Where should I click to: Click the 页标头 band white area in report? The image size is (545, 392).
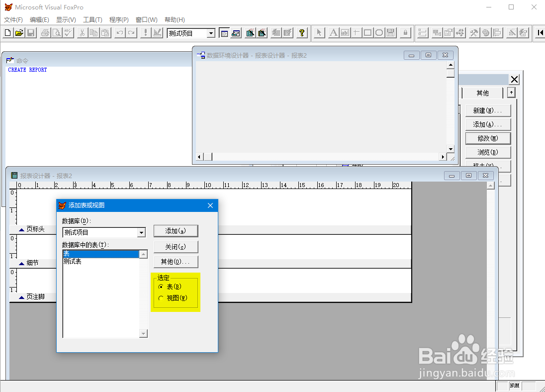click(x=214, y=207)
